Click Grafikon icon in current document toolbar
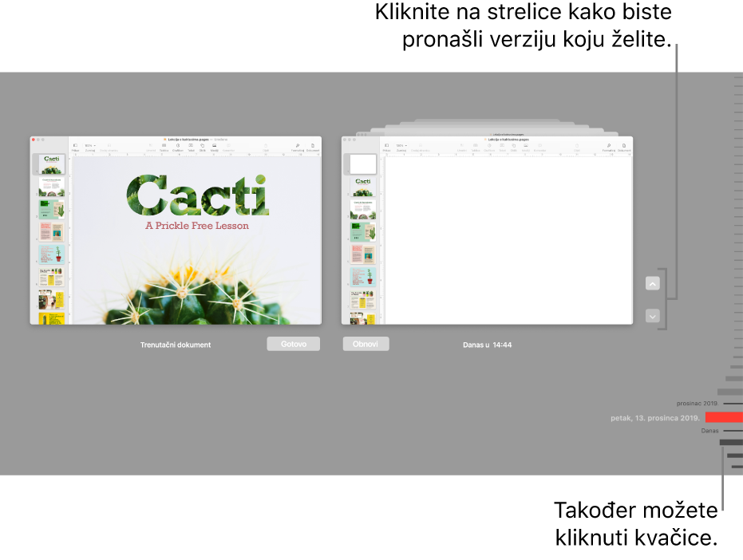Viewport: 743px width, 560px height. coord(178,147)
